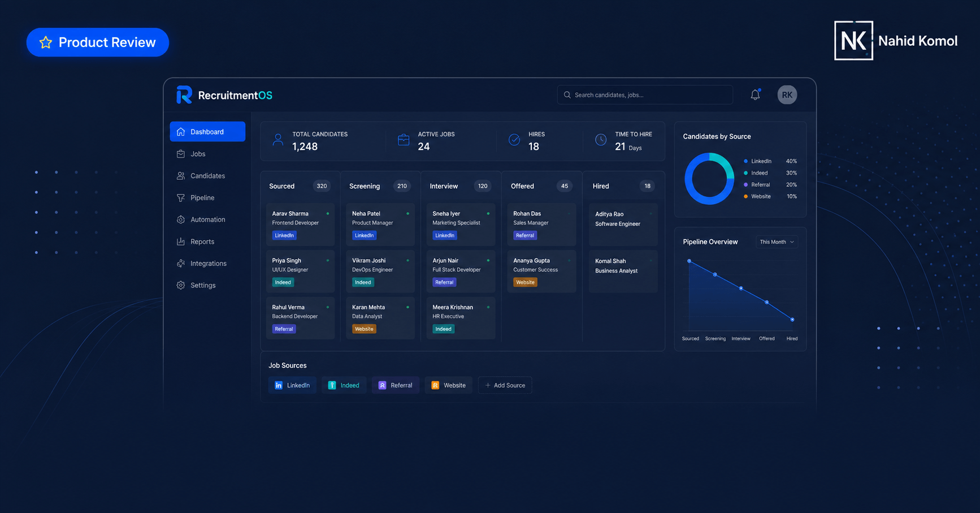Open Priya Singh candidate card

[301, 271]
